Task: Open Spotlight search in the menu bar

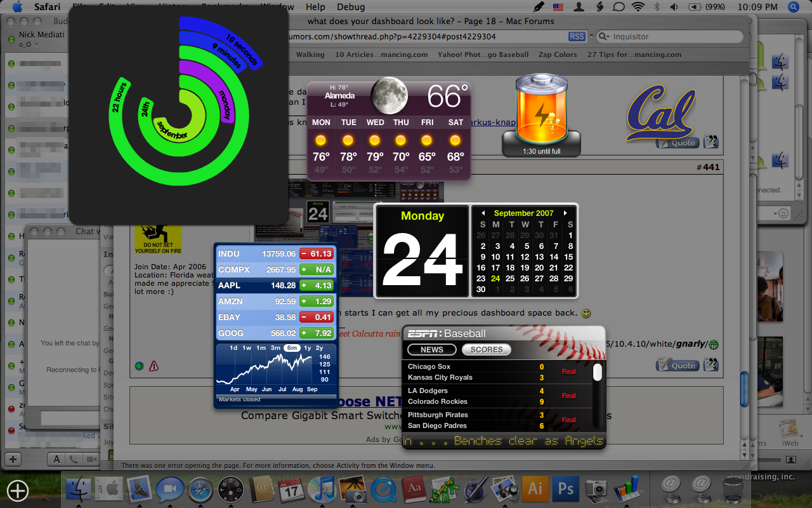Action: 793,7
